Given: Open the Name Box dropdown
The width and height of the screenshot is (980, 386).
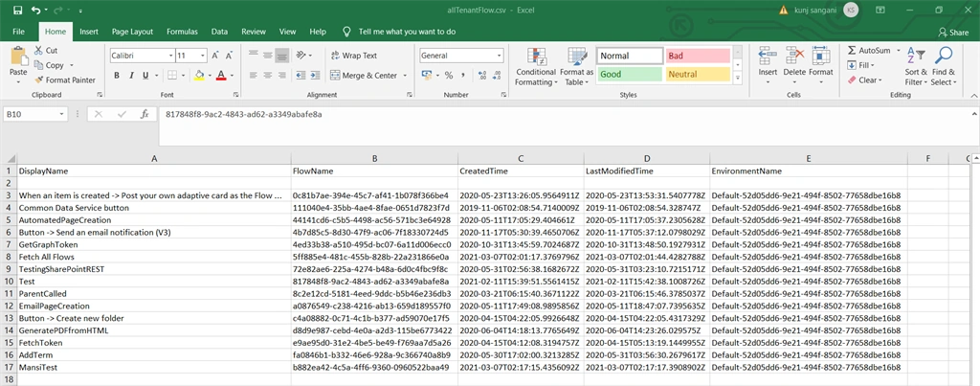Looking at the screenshot, I should point(61,115).
